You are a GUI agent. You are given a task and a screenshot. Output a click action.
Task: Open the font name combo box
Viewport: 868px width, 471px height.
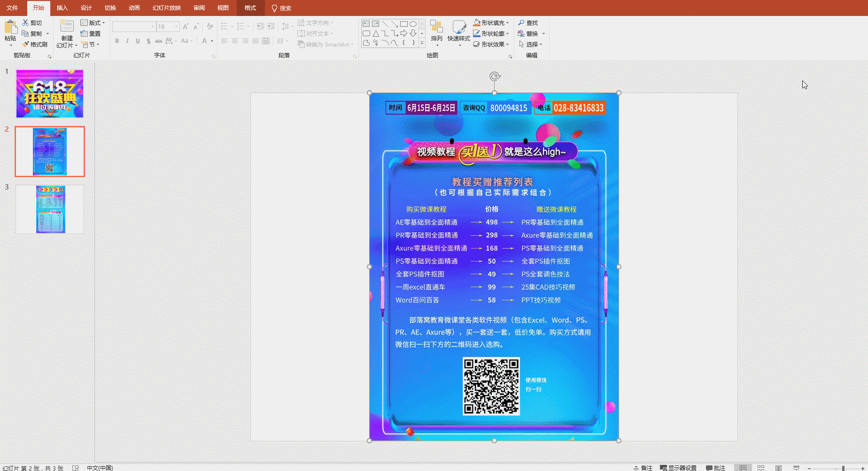click(134, 26)
